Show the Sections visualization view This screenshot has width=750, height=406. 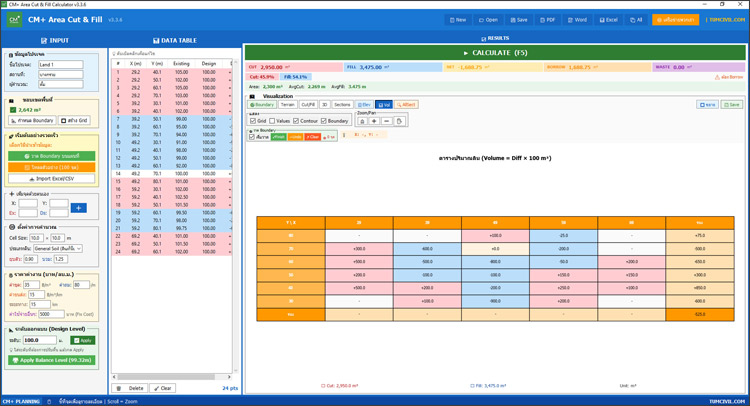point(342,104)
